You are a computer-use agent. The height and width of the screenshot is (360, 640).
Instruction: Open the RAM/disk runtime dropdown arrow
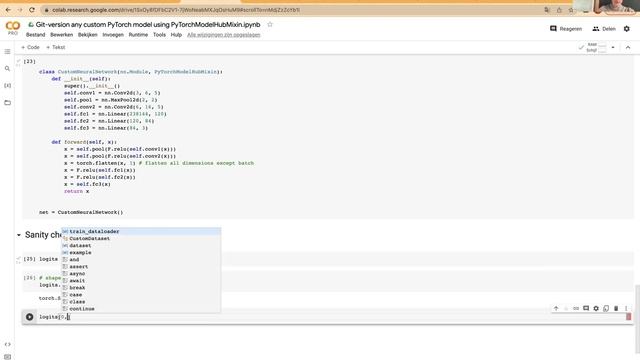click(613, 47)
